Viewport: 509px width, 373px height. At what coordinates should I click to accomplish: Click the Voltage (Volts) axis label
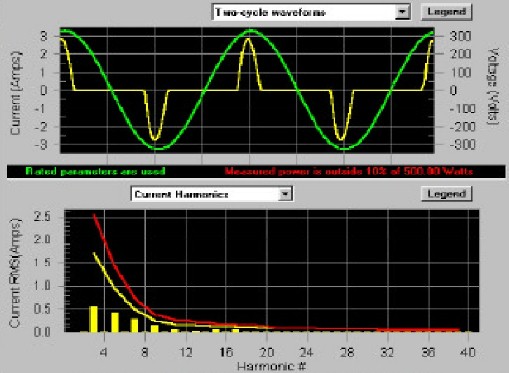pyautogui.click(x=494, y=87)
